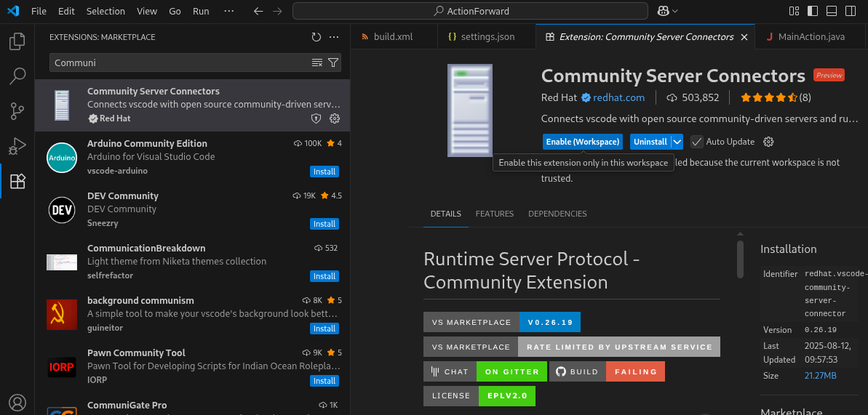Select the DEPENDENCIES tab
This screenshot has width=868, height=415.
pos(557,214)
